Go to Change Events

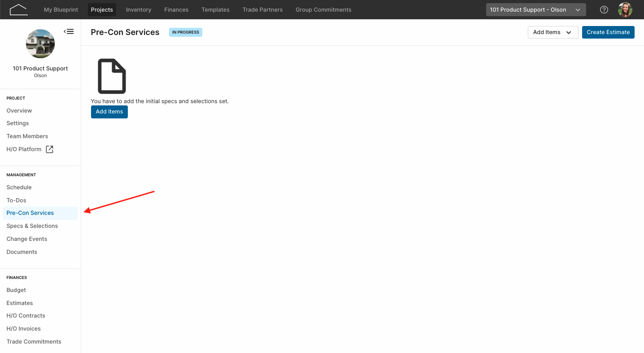tap(27, 239)
